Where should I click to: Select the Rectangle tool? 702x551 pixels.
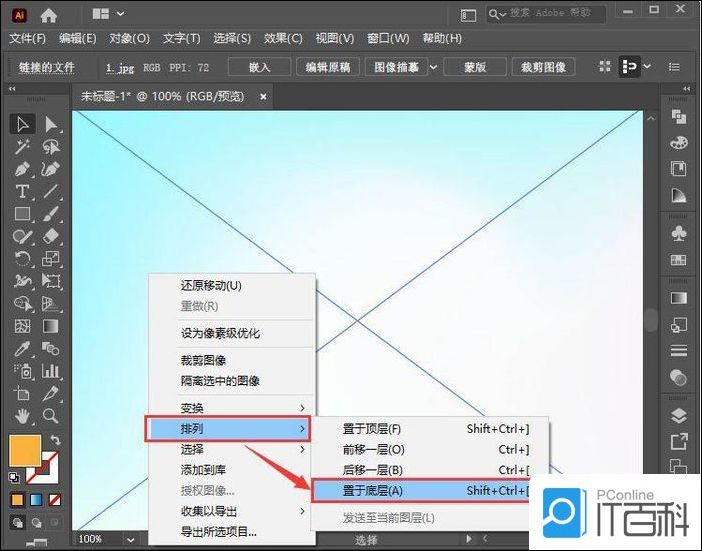click(22, 214)
